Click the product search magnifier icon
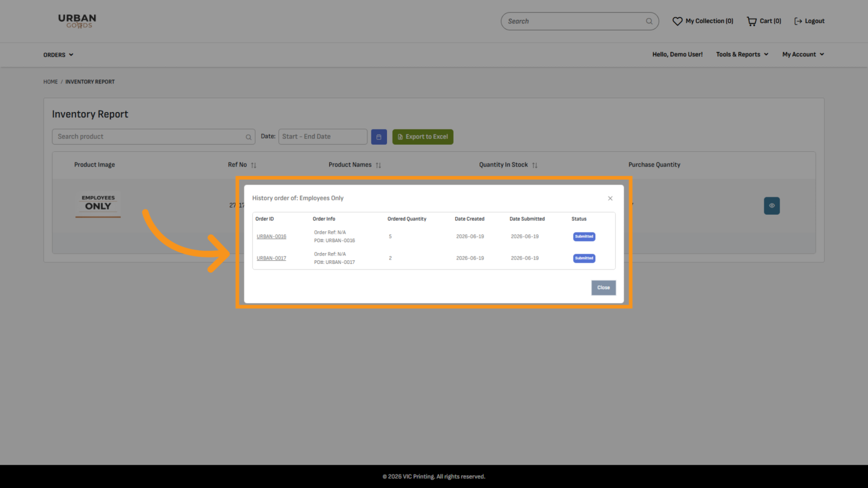The width and height of the screenshot is (868, 488). tap(249, 137)
